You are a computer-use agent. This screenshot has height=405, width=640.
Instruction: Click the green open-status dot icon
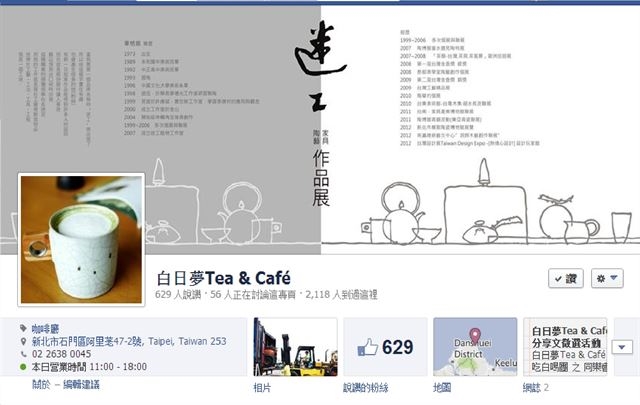pos(23,367)
